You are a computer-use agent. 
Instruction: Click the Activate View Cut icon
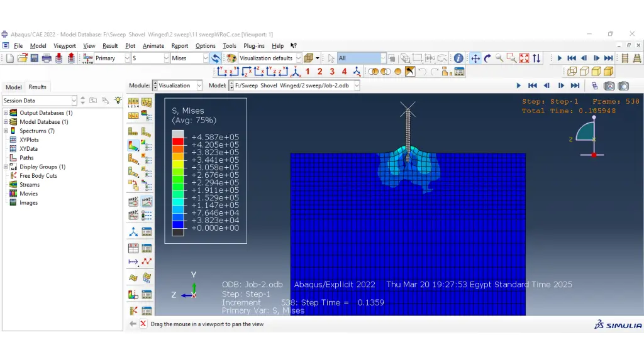pos(133,295)
